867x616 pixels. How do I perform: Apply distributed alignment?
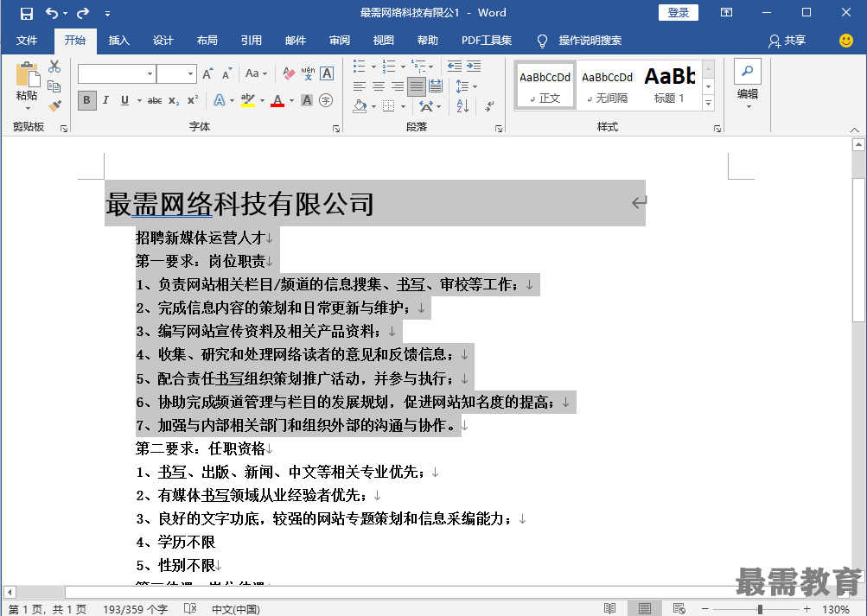[x=436, y=86]
